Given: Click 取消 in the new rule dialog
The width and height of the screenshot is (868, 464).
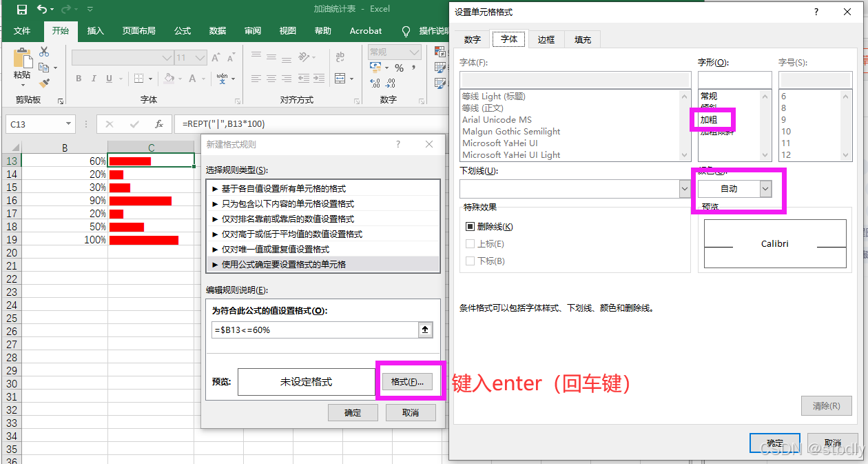Looking at the screenshot, I should tap(411, 412).
